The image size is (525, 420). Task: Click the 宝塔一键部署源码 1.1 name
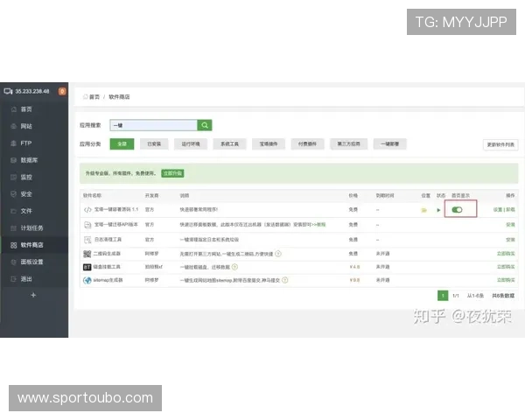tap(116, 210)
